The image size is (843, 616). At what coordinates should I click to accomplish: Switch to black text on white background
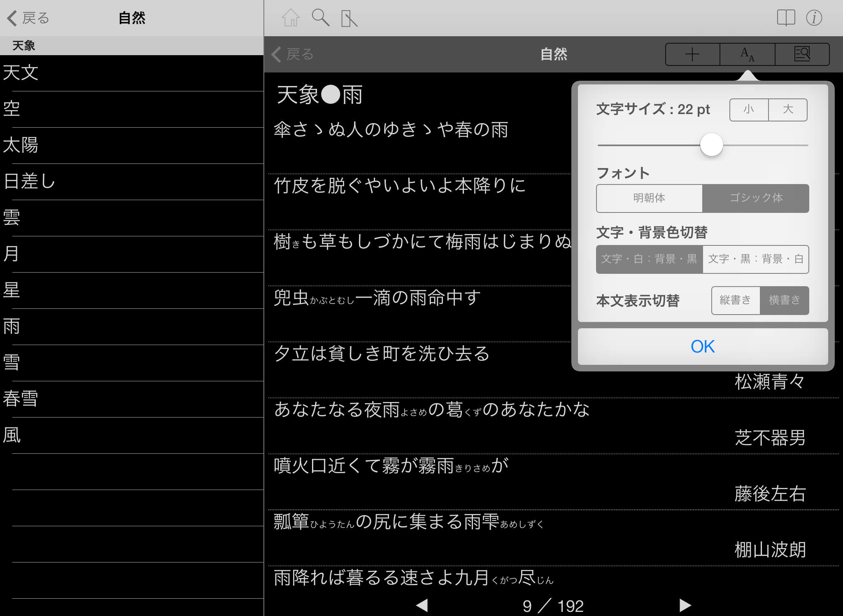point(755,259)
